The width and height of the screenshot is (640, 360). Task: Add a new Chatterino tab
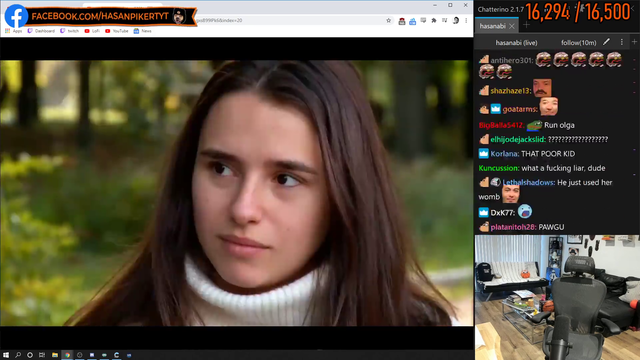pyautogui.click(x=526, y=25)
